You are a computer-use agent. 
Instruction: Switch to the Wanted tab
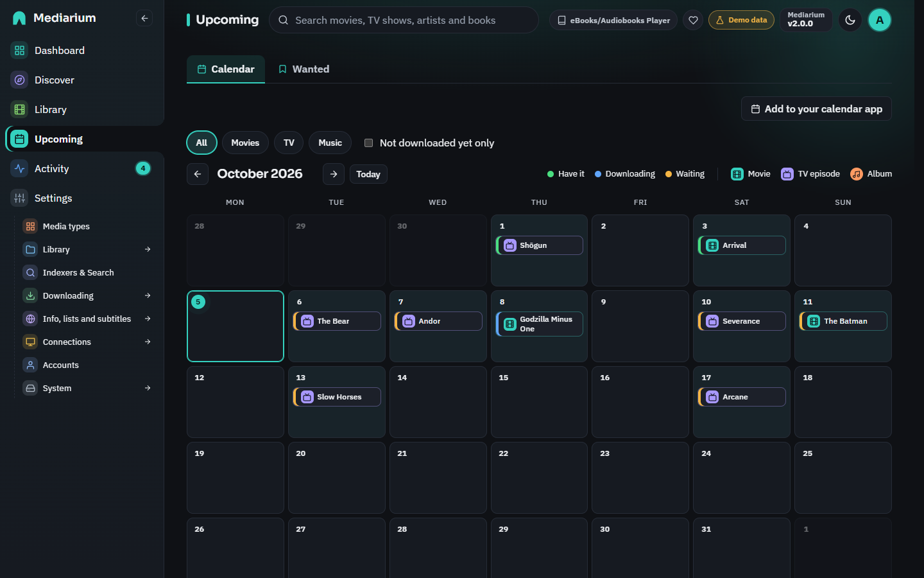click(x=304, y=69)
